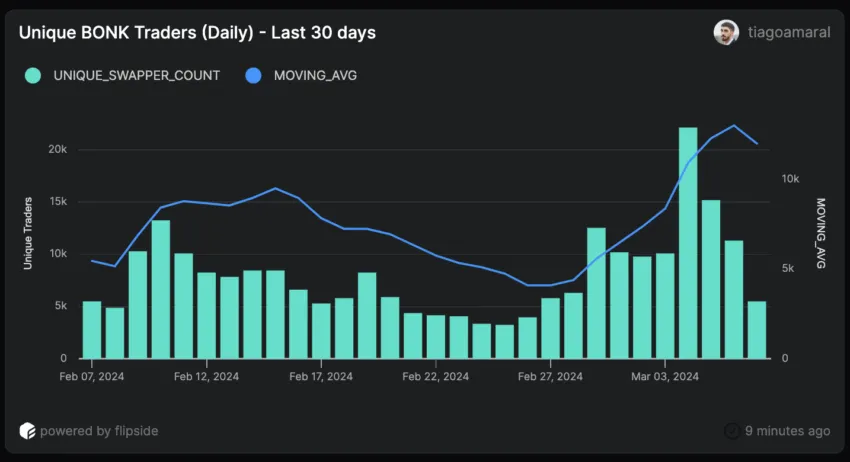The image size is (850, 462).
Task: Open the tiagoamaral username link
Action: 789,33
